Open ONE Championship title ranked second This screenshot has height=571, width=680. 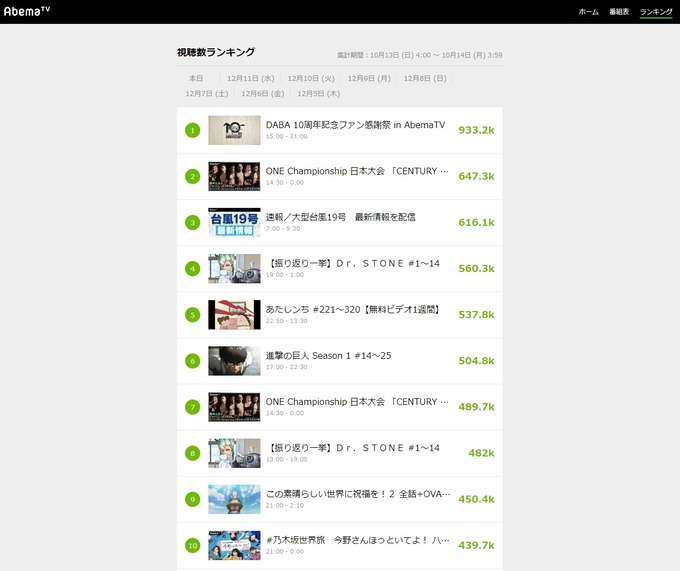(357, 171)
